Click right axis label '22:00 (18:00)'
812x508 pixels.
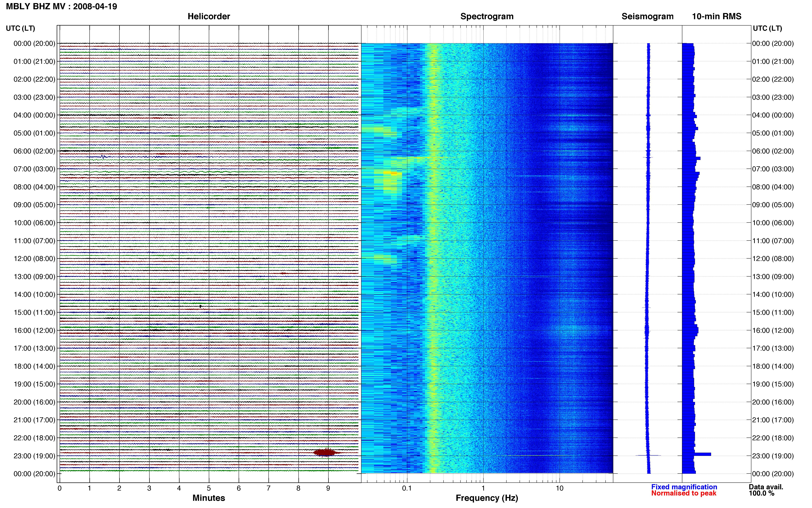(773, 438)
